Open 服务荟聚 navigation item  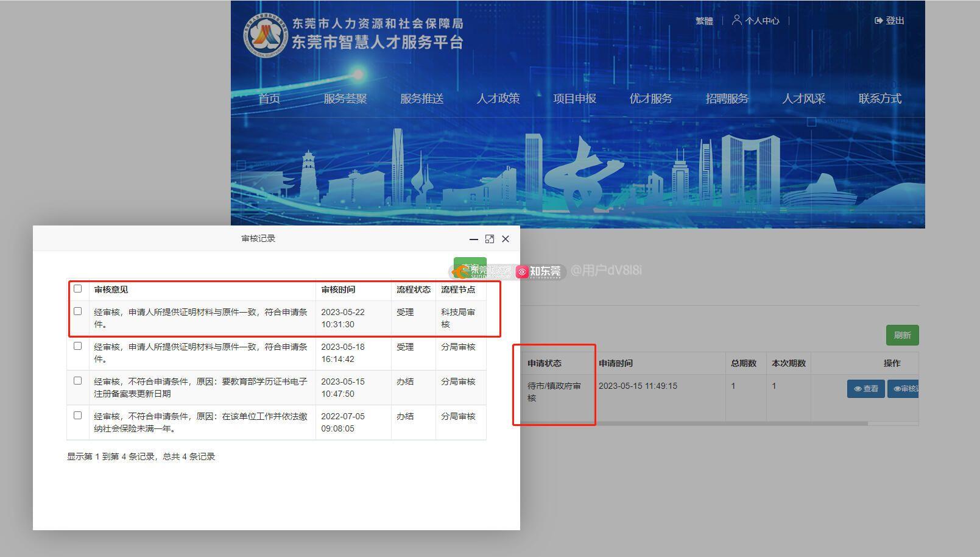tap(345, 99)
